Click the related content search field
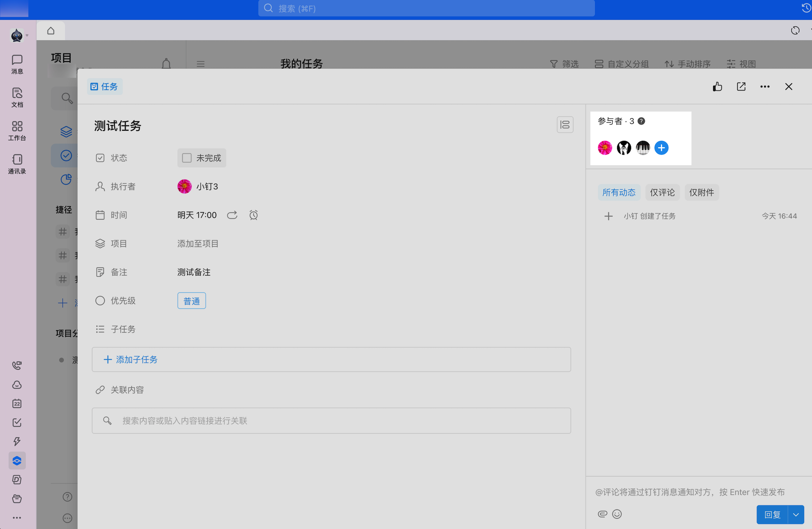The width and height of the screenshot is (812, 529). click(x=331, y=420)
